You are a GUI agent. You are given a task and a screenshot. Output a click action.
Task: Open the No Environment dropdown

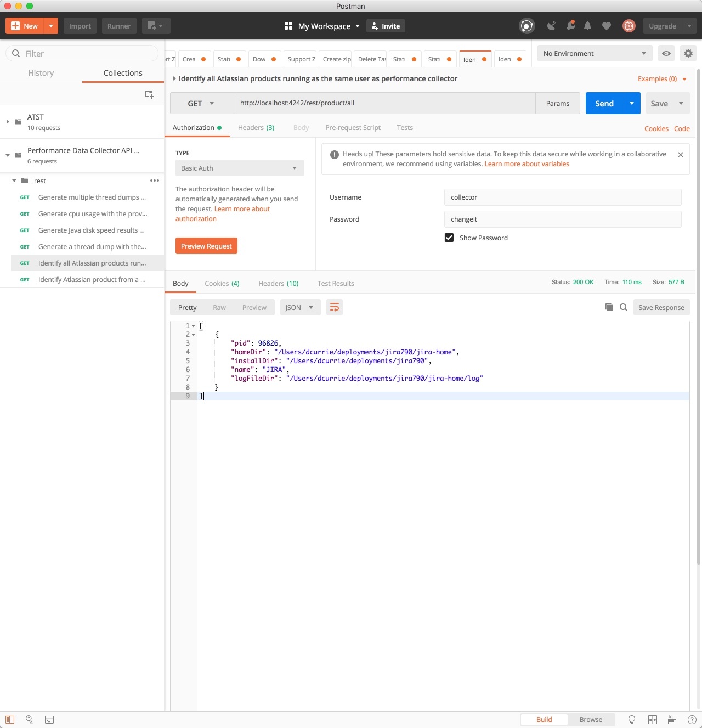(x=595, y=53)
